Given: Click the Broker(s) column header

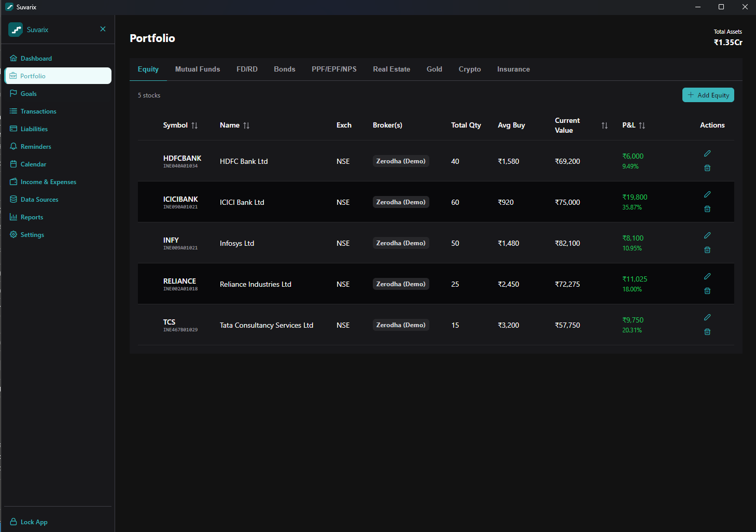Looking at the screenshot, I should [x=387, y=125].
